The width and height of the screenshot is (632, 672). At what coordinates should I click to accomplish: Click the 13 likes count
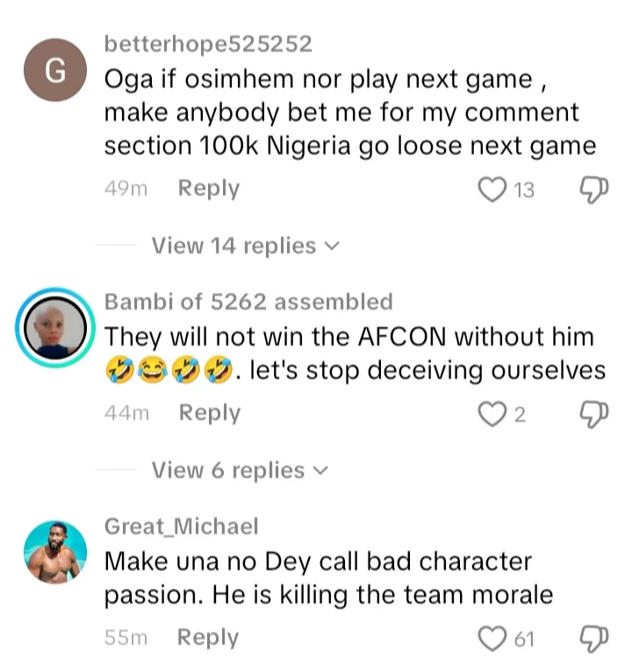coord(524,190)
